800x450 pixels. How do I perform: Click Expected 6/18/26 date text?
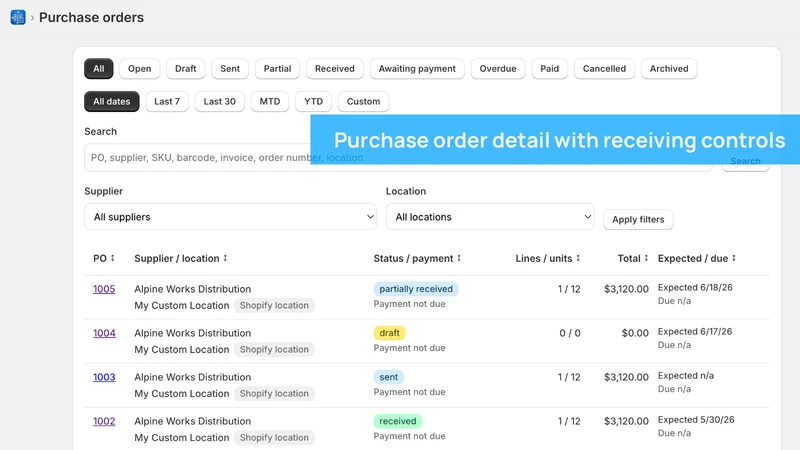[x=695, y=288]
